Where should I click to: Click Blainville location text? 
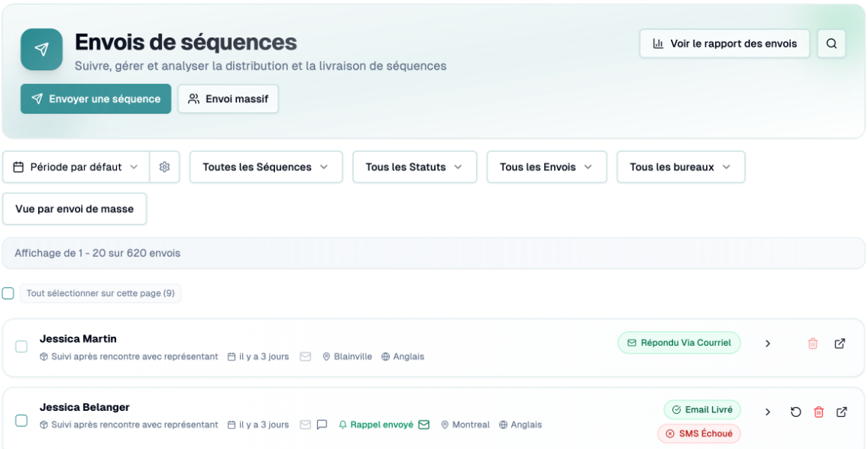[353, 357]
